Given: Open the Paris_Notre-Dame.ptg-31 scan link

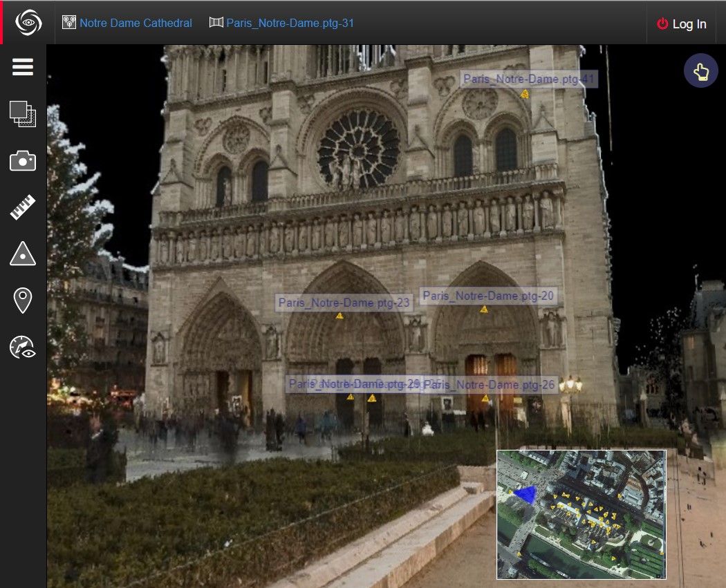Looking at the screenshot, I should [290, 23].
